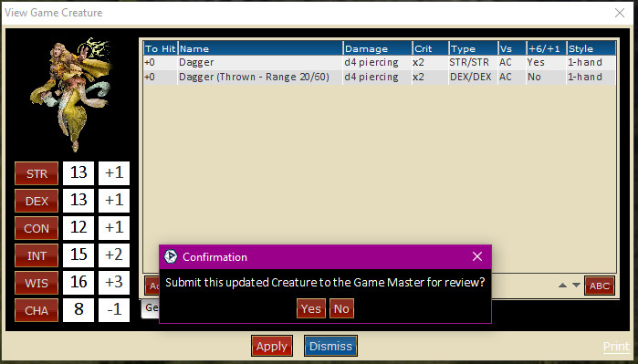Click the CON ability button
This screenshot has width=638, height=364.
[x=37, y=228]
